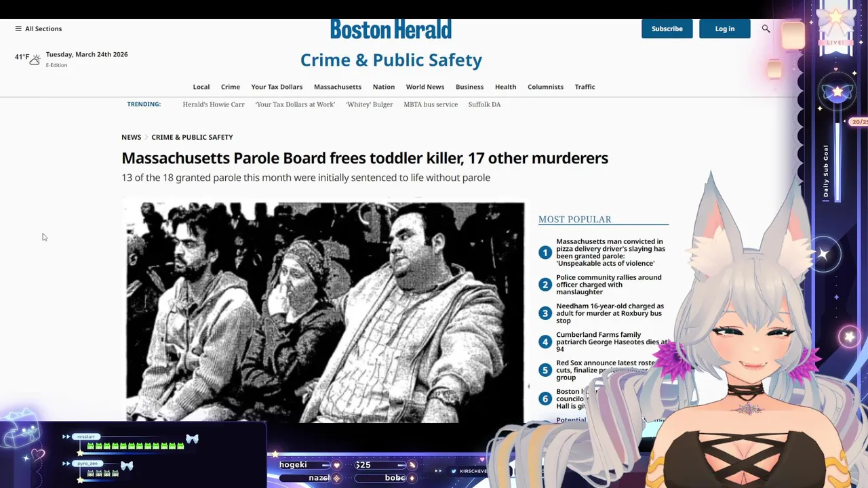Click the 41°F temperature reading
868x488 pixels.
22,57
